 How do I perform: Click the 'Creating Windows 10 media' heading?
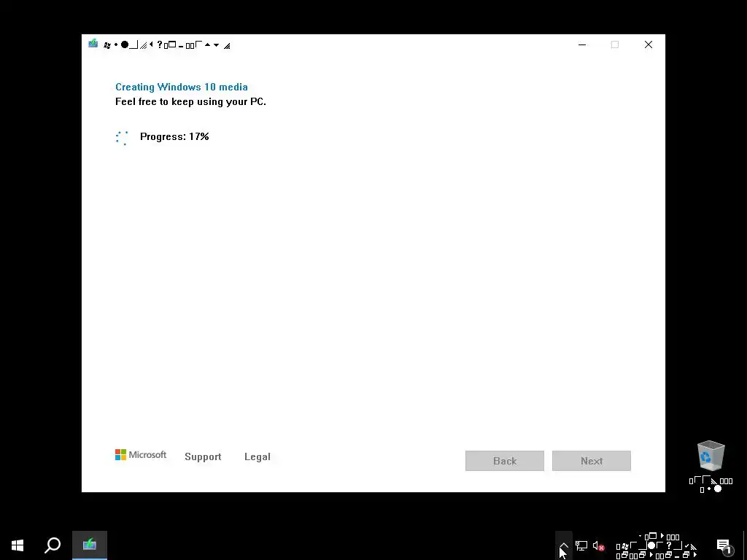tap(182, 87)
